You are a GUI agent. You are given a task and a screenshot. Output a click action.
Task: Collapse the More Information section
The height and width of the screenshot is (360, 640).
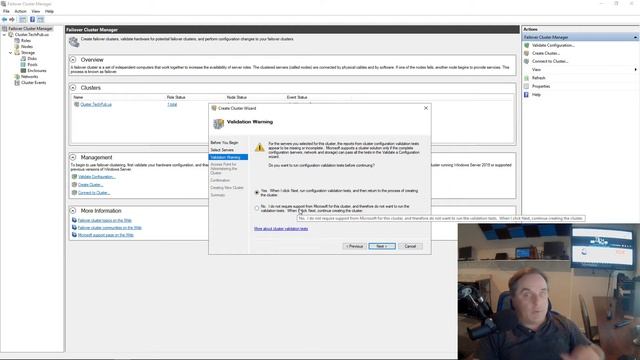(x=73, y=211)
